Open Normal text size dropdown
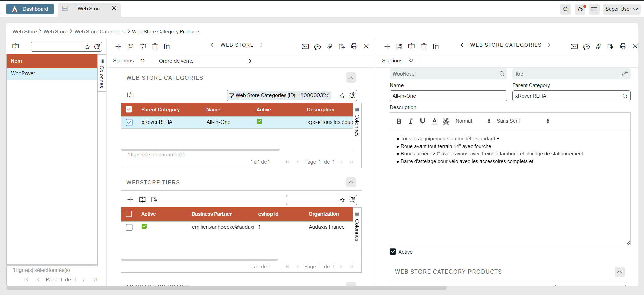644x295 pixels. pyautogui.click(x=473, y=121)
